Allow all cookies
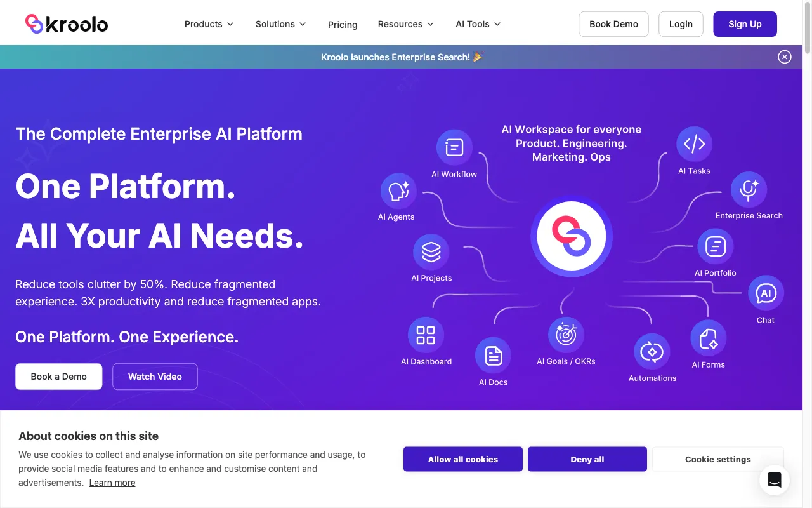The width and height of the screenshot is (812, 508). tap(463, 459)
